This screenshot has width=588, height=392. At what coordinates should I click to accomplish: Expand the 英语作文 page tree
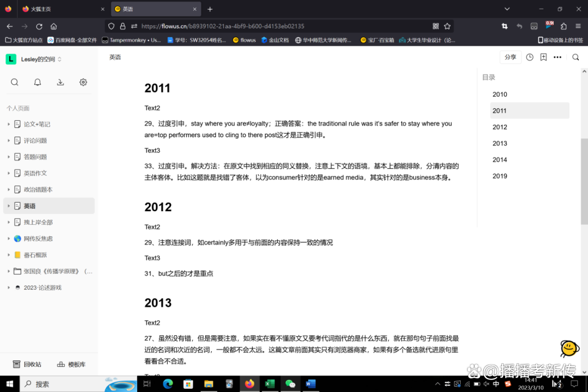pos(9,173)
